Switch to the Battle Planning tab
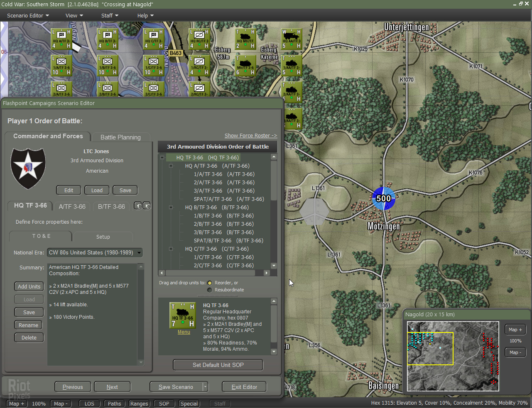This screenshot has height=408, width=532. coord(120,137)
